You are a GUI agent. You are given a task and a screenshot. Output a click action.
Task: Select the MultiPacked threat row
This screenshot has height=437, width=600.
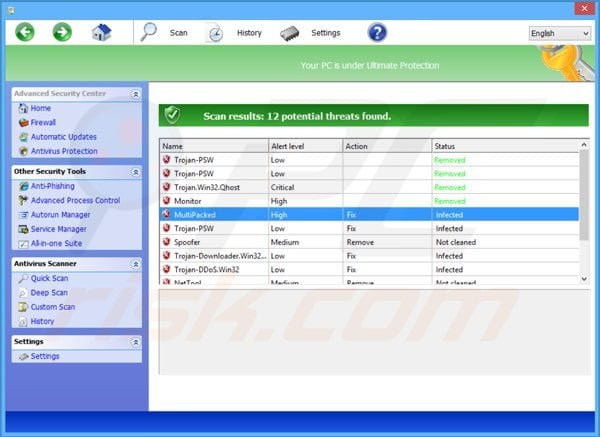(x=369, y=215)
